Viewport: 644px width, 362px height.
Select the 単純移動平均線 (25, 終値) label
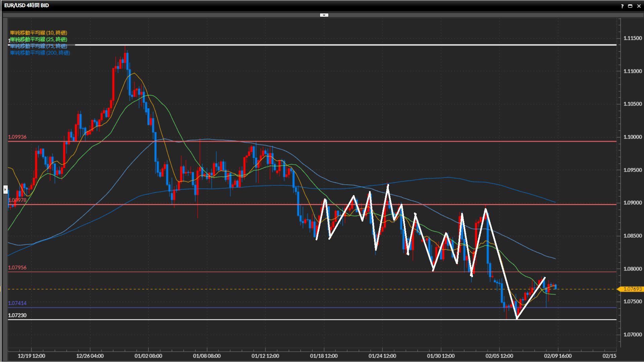(39, 39)
